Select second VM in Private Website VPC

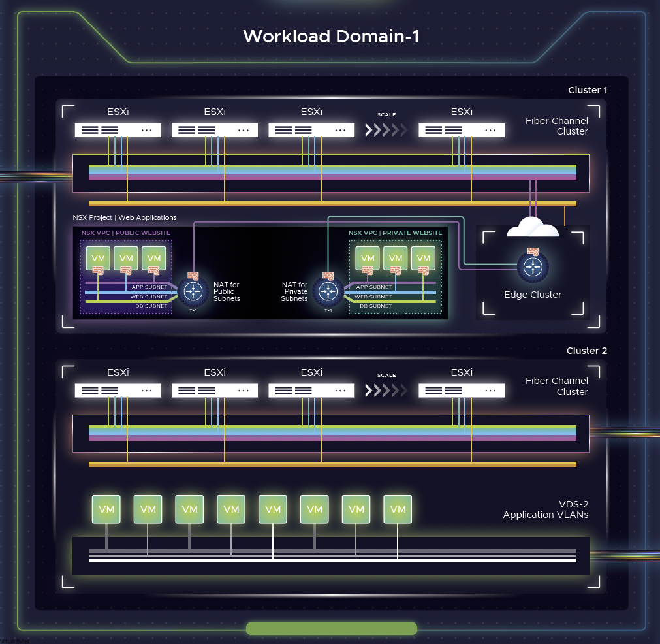(395, 258)
